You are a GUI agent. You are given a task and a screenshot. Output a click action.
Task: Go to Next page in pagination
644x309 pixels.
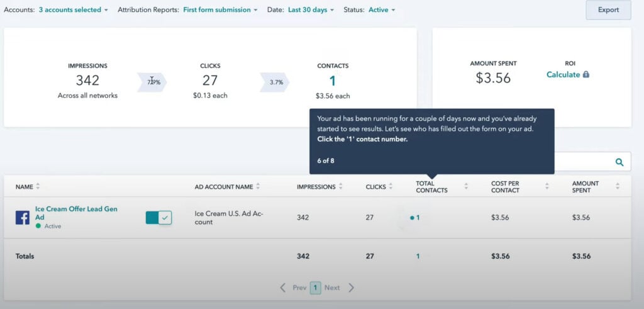point(332,288)
